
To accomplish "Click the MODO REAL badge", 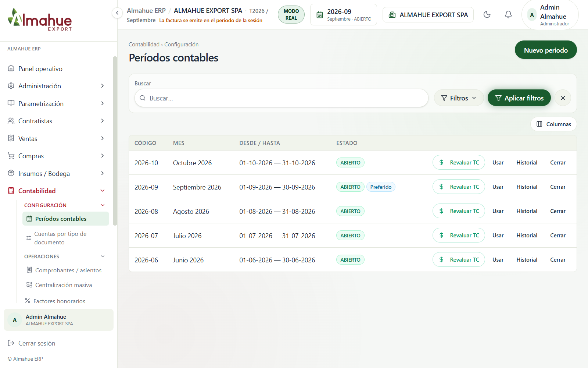I will coord(291,15).
